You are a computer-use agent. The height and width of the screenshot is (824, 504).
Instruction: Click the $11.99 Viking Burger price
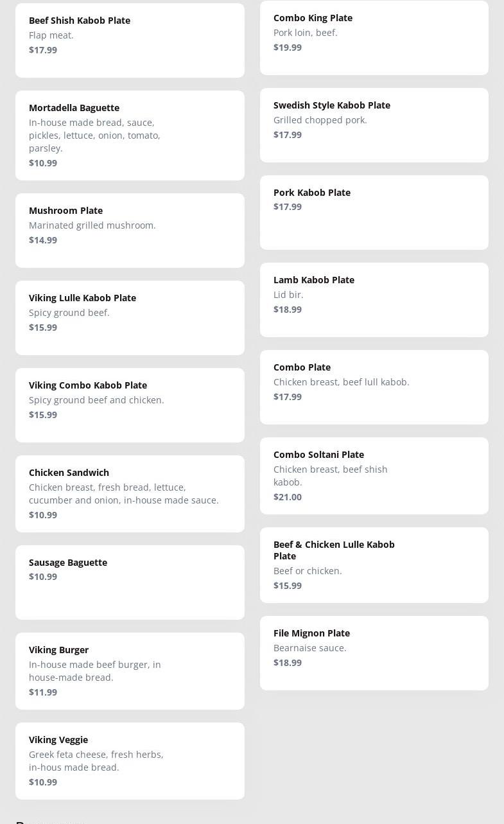click(43, 692)
